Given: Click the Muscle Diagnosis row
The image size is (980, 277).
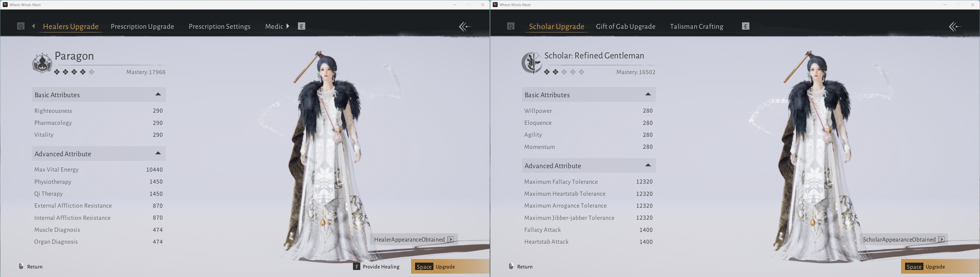Looking at the screenshot, I should 98,230.
